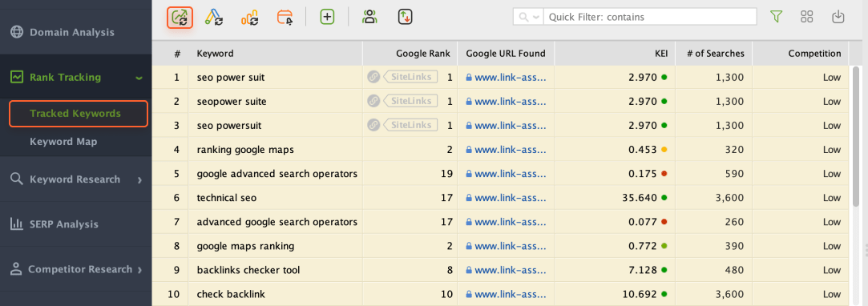The width and height of the screenshot is (868, 306).
Task: Open Keyword Research sidebar label
Action: tap(75, 179)
